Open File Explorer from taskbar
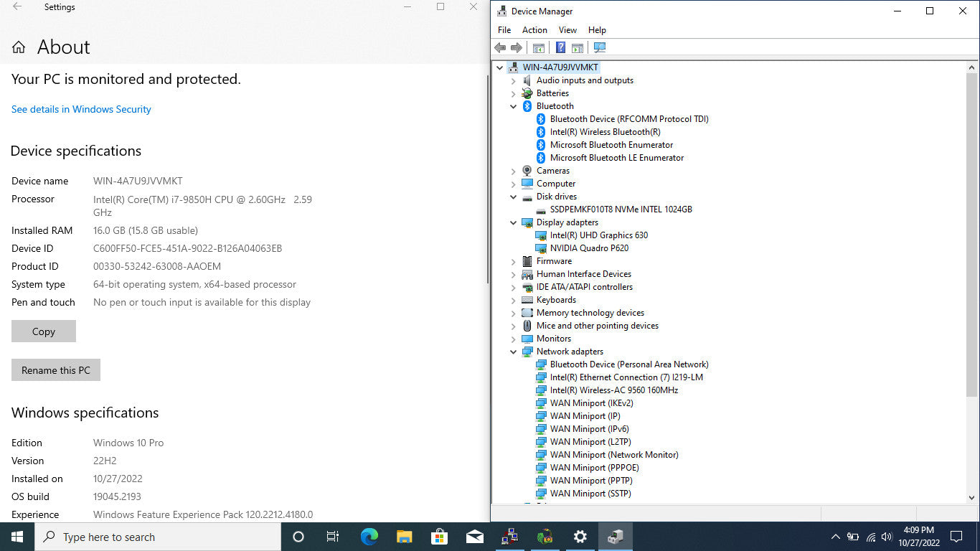This screenshot has height=551, width=980. 405,537
